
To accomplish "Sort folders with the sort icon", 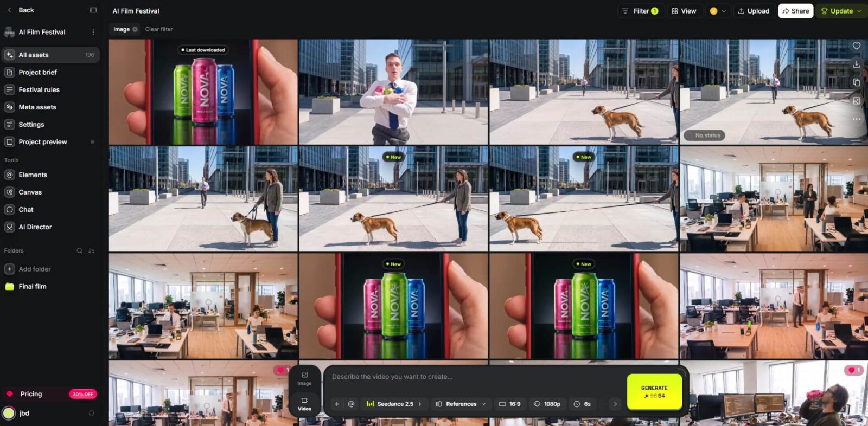I will 91,250.
